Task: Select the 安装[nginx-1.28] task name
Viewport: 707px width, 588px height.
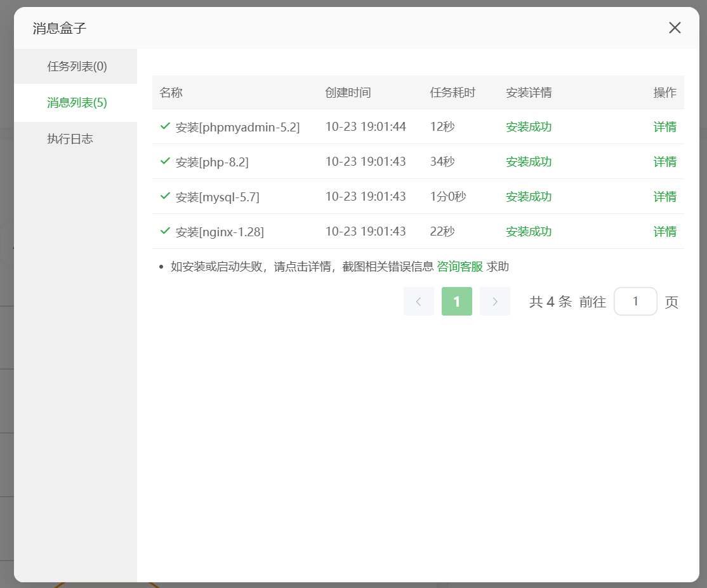Action: 220,232
